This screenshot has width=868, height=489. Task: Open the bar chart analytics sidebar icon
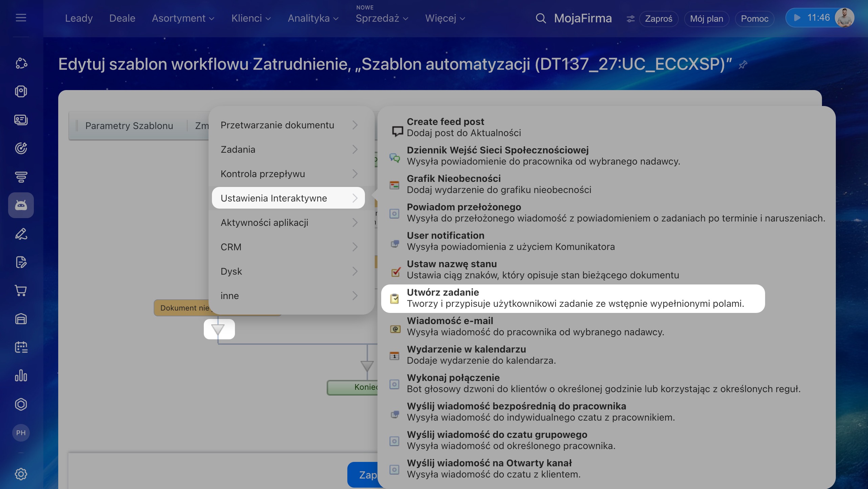[21, 376]
